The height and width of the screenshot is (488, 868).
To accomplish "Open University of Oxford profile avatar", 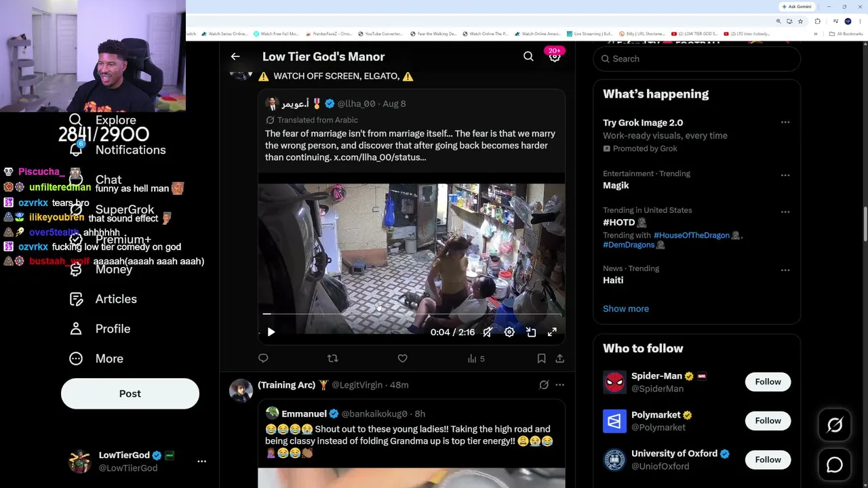I will pos(614,460).
